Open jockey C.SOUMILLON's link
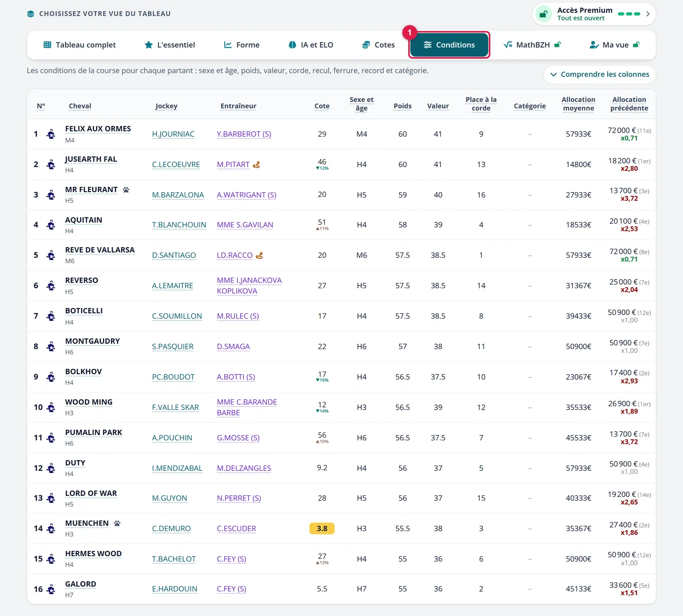The image size is (683, 616). 177,316
